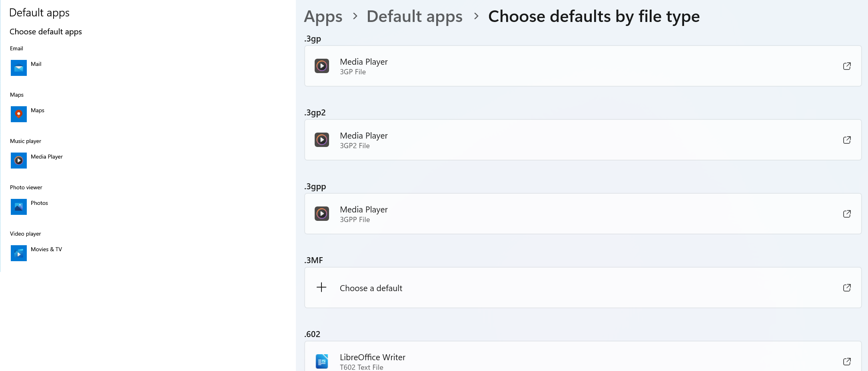This screenshot has width=868, height=371.
Task: Select the Media Player label under Music player
Action: pos(47,157)
